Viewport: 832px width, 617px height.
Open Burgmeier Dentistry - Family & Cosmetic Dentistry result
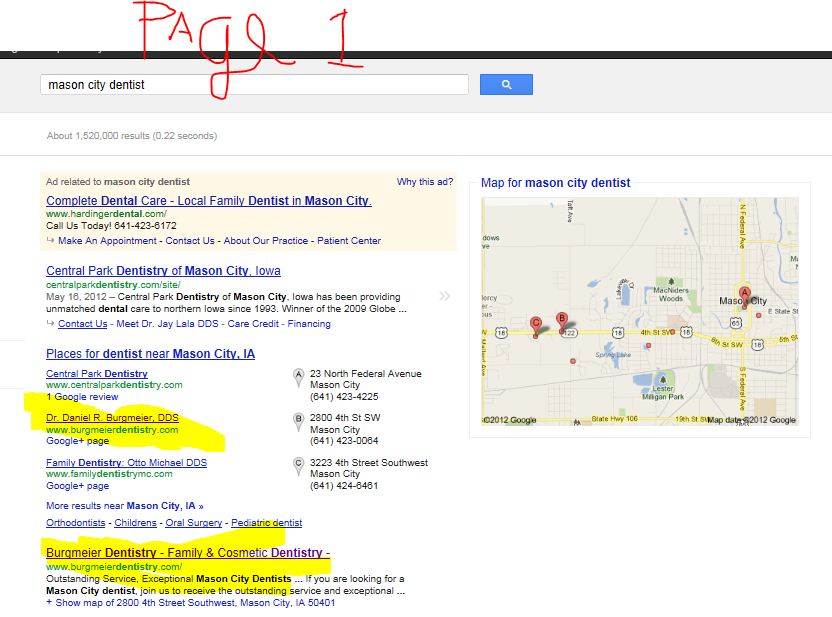[x=188, y=552]
